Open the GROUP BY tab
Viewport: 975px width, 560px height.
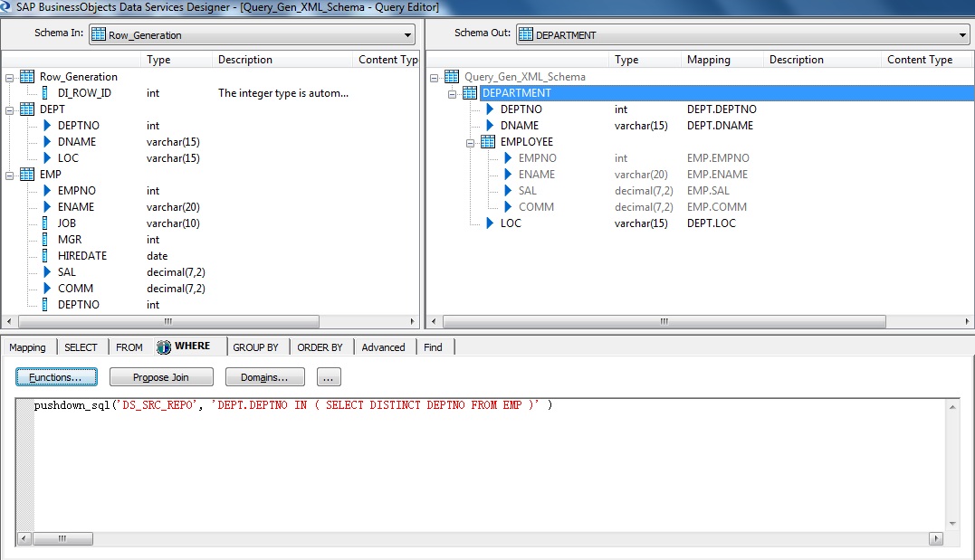pos(255,347)
